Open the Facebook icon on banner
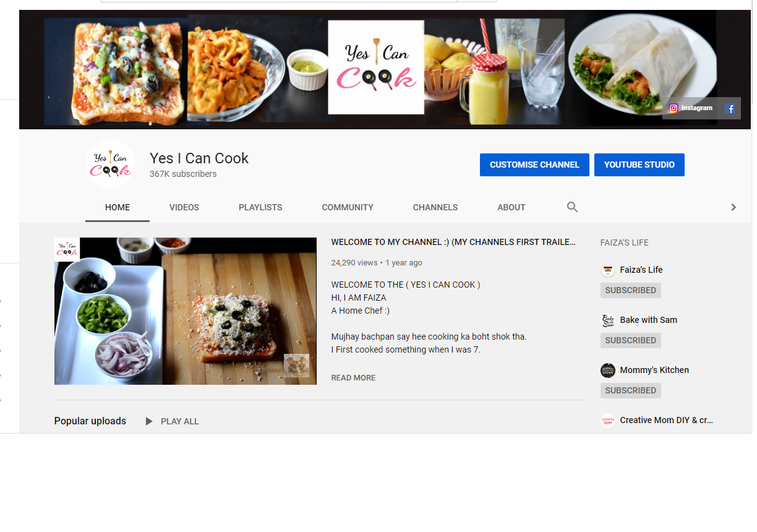Screen dimensions: 757x532 click(x=730, y=109)
